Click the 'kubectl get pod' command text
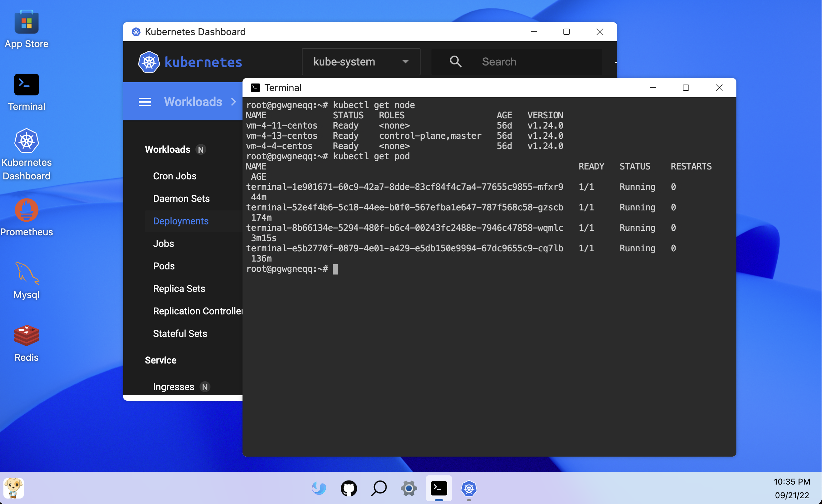Screen dimensions: 822x504 point(371,156)
